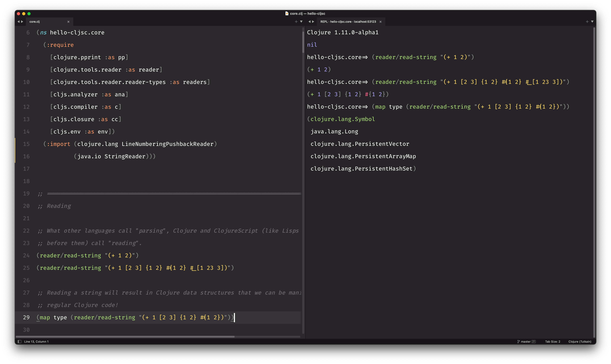Click the left pane's next-tab arrow
The image size is (611, 364).
point(22,22)
